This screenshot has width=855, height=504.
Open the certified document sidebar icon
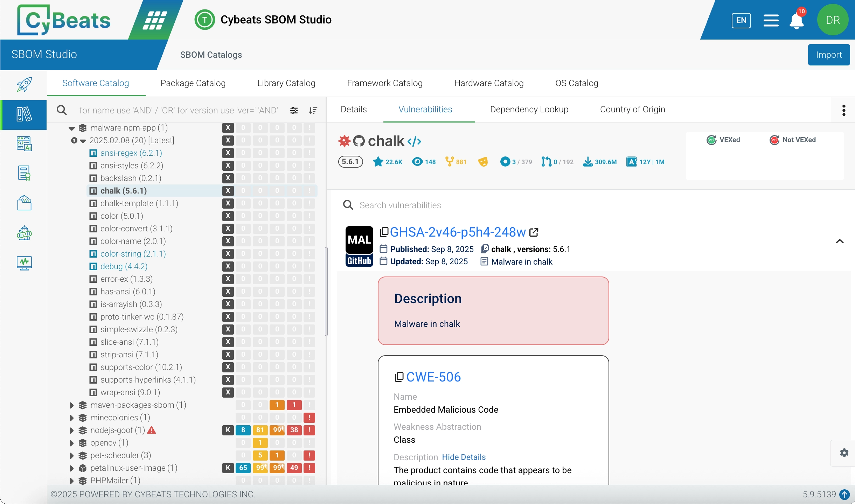(24, 173)
